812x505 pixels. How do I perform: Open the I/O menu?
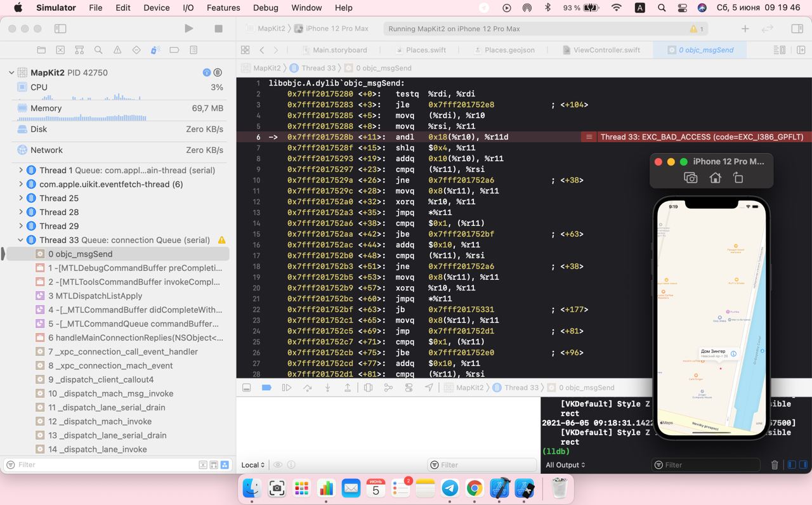pos(188,8)
